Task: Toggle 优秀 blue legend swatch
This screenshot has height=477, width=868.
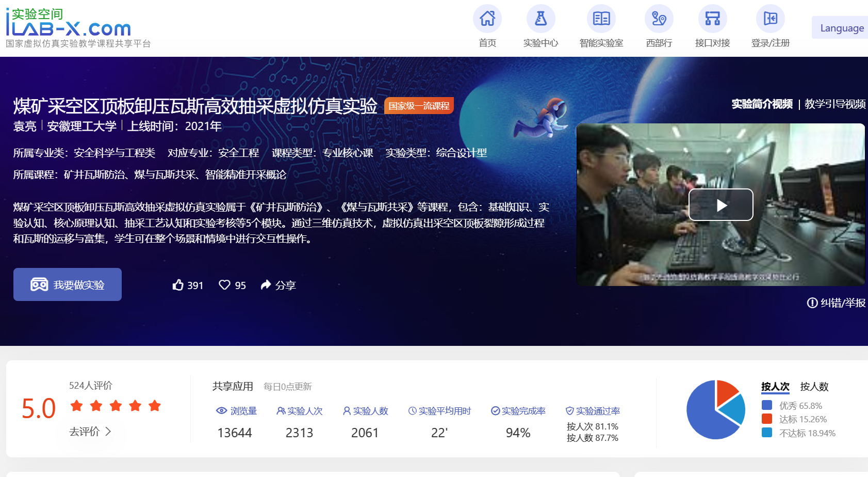Action: click(x=767, y=406)
